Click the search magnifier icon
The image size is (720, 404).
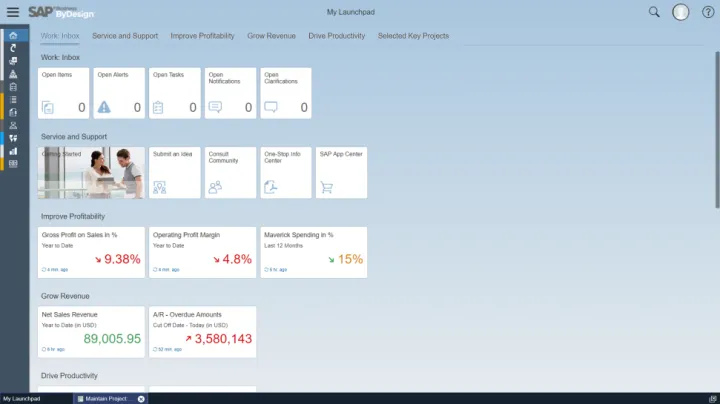[x=654, y=12]
